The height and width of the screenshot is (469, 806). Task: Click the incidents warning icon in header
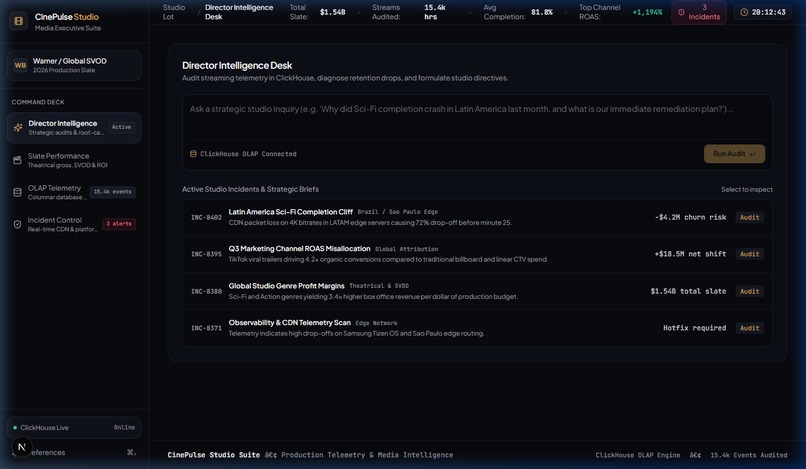point(681,12)
